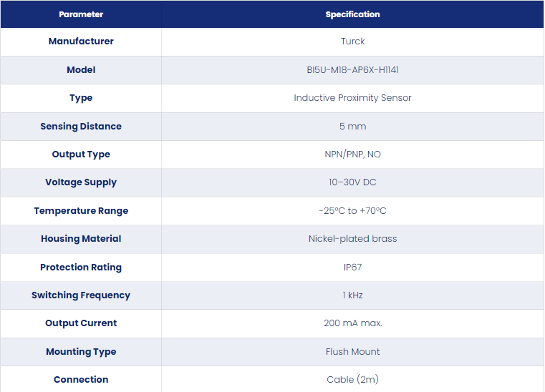Click the Cable (2m) connection value

[x=352, y=380]
